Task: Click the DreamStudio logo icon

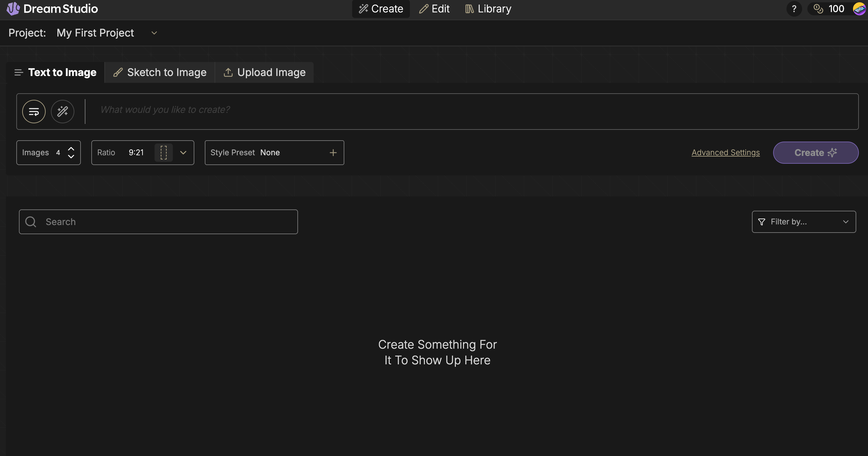Action: pyautogui.click(x=12, y=9)
